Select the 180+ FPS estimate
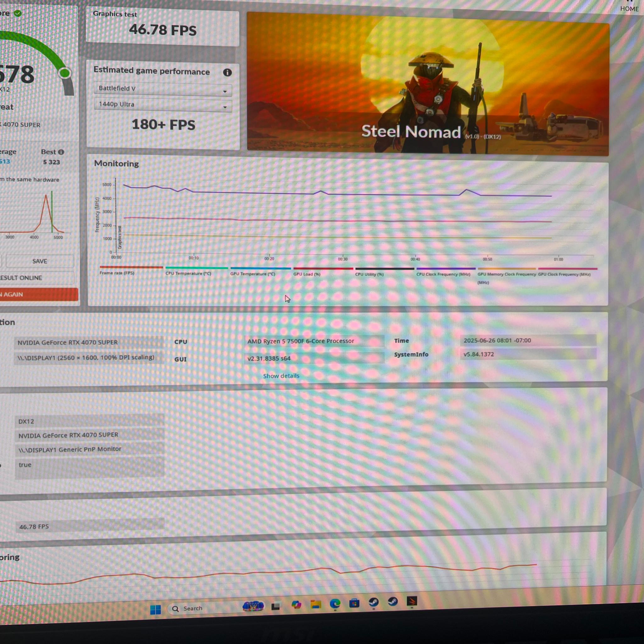This screenshot has width=644, height=644. pos(163,125)
